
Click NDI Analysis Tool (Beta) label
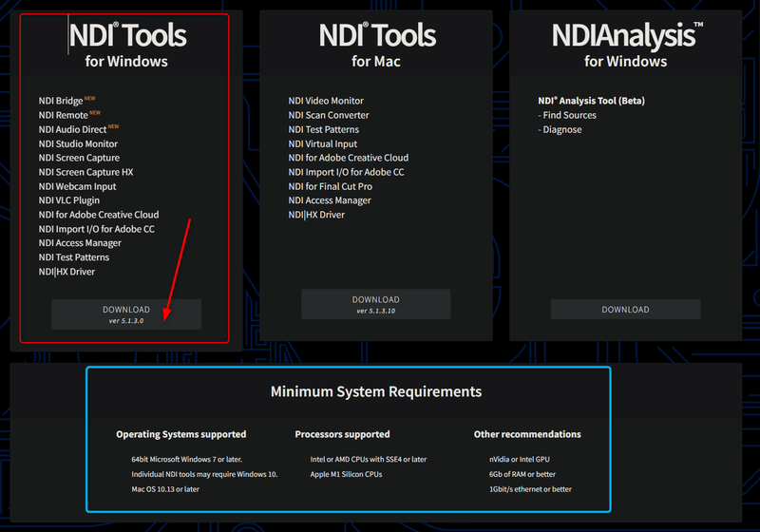click(x=591, y=101)
